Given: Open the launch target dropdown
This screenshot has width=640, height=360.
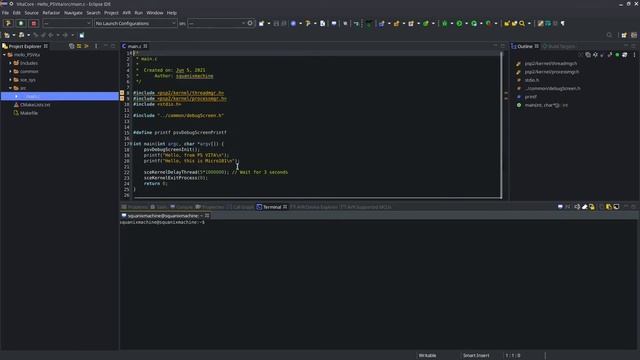Looking at the screenshot, I should pyautogui.click(x=217, y=23).
